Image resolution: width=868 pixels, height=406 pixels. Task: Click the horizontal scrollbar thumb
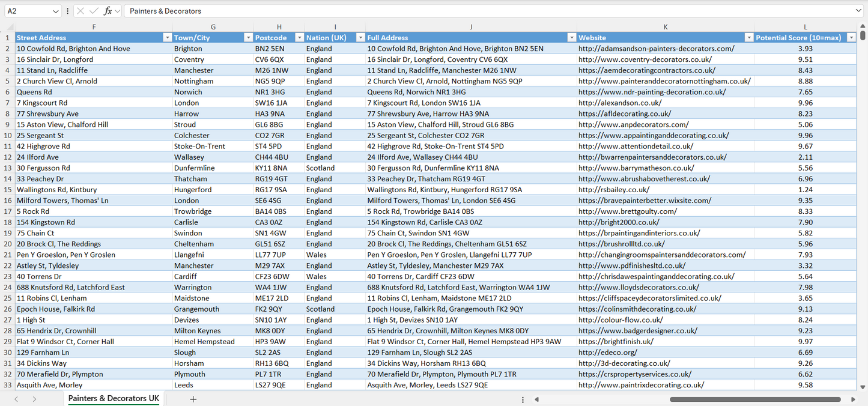coord(755,399)
